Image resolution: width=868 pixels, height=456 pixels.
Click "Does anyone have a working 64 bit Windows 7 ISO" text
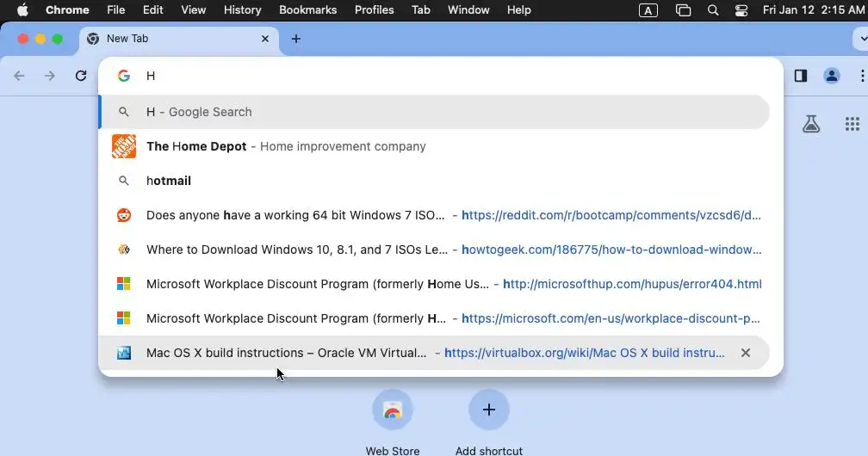point(295,215)
